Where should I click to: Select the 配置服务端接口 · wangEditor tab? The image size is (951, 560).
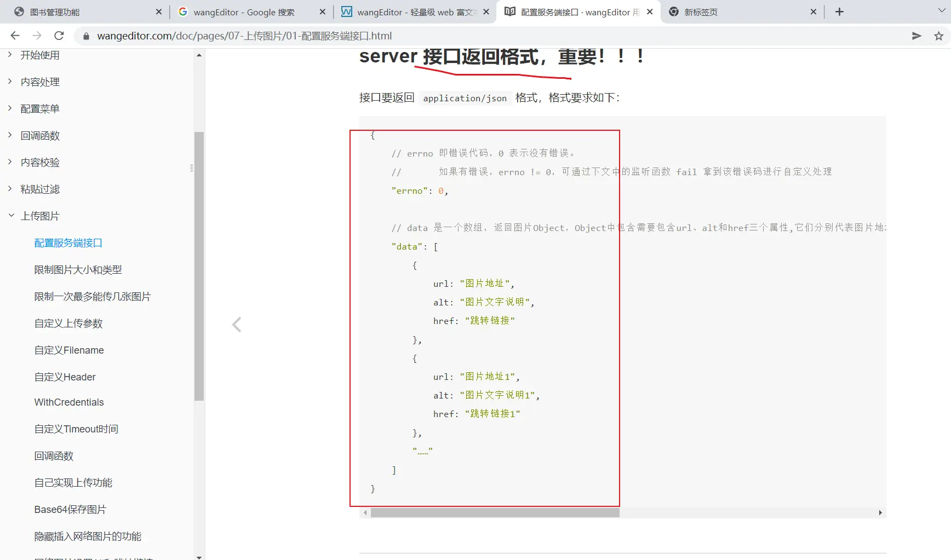(x=578, y=12)
